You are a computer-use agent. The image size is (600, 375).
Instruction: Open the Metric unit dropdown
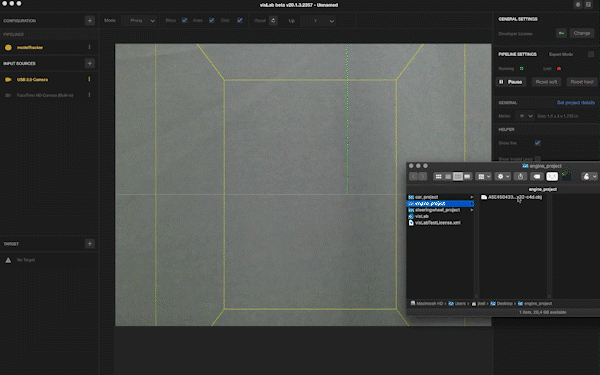click(x=525, y=116)
